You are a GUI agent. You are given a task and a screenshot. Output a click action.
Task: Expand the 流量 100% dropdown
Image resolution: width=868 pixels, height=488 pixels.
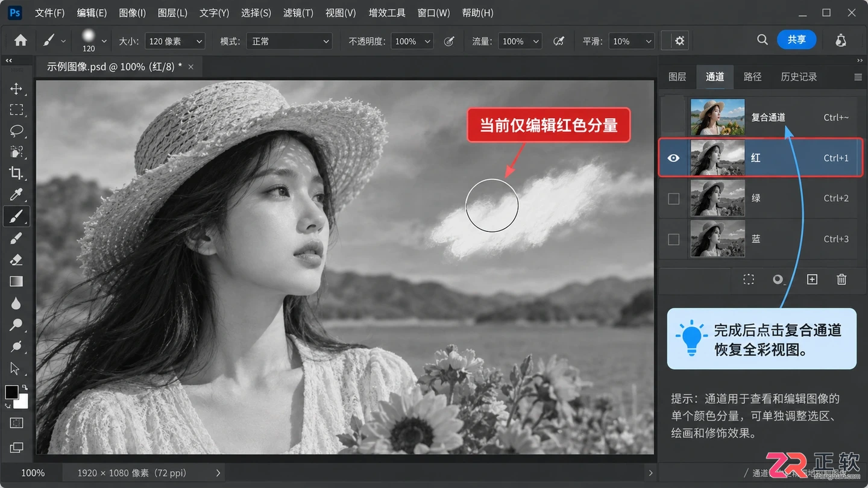tap(520, 41)
